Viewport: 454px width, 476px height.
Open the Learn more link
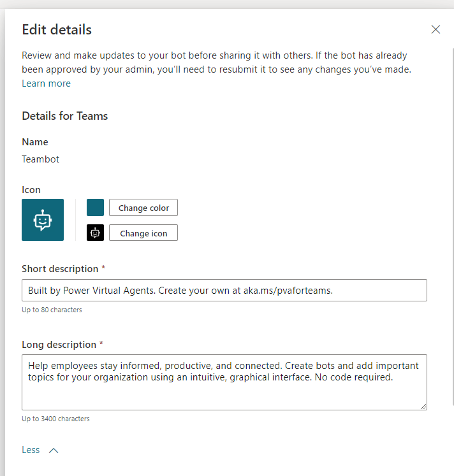46,83
